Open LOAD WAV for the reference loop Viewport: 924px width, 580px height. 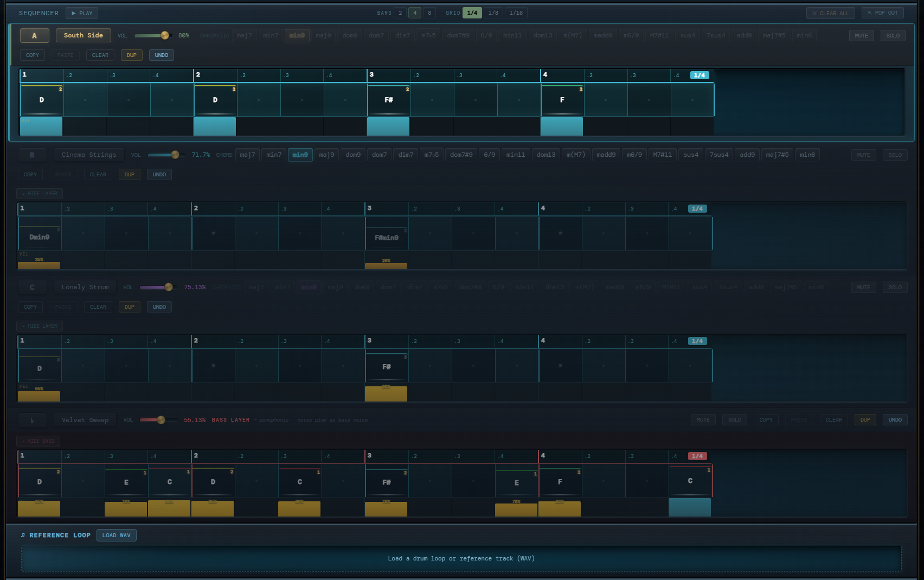coord(116,535)
